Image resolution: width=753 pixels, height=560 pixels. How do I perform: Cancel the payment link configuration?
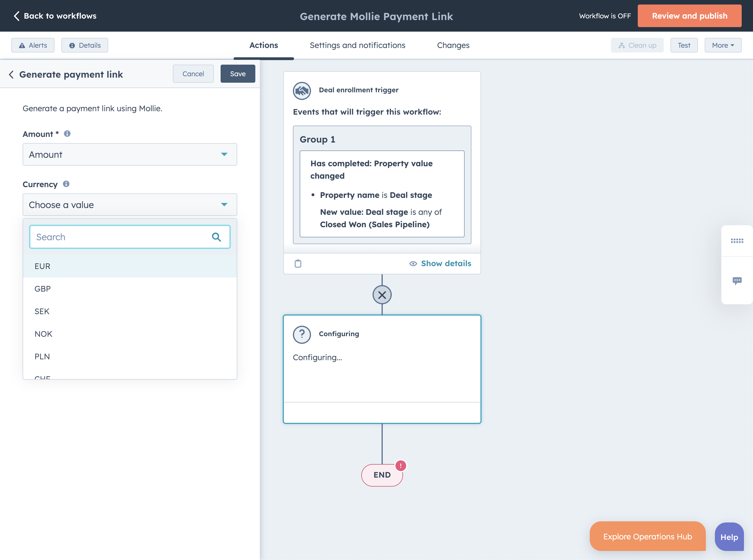(193, 74)
